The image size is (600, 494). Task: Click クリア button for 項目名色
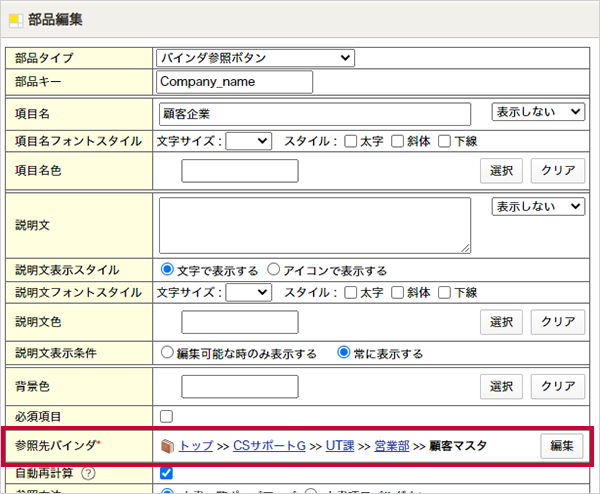point(558,171)
